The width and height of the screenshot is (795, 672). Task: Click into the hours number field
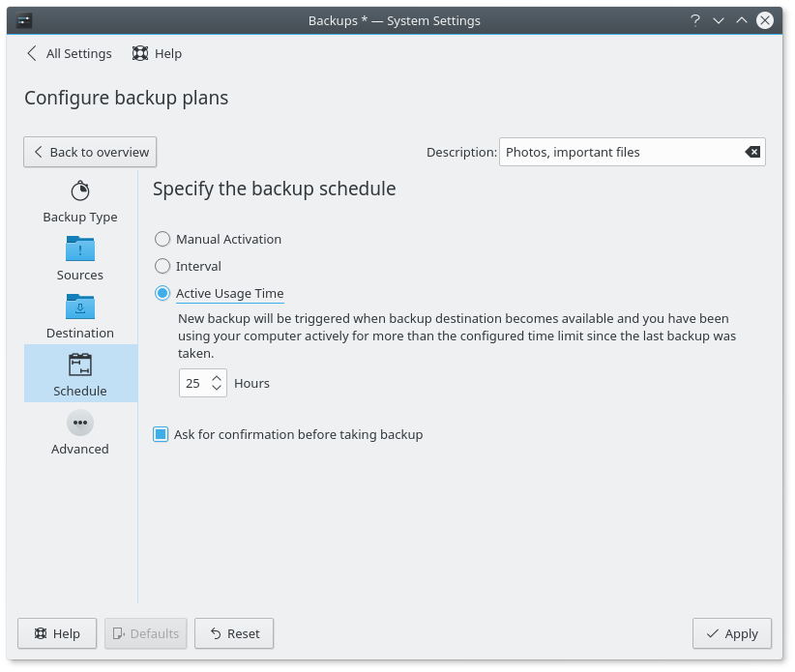tap(194, 383)
